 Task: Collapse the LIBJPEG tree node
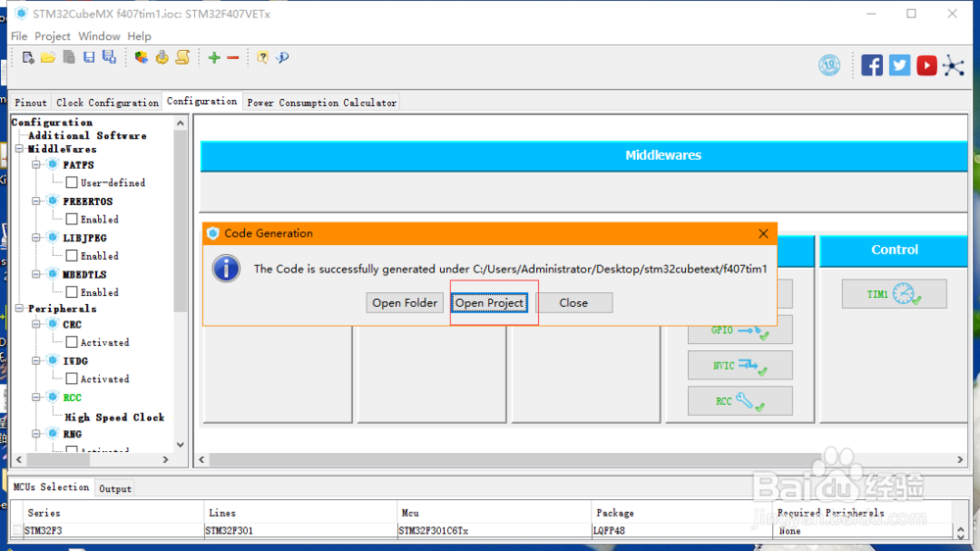(36, 237)
